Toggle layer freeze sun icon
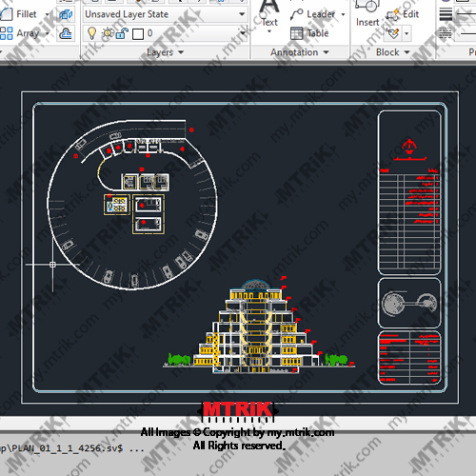Screen dimensions: 476x476 tap(108, 32)
